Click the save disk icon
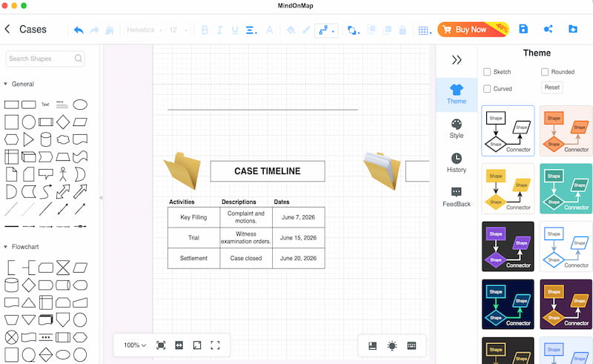This screenshot has width=593, height=364. click(523, 29)
